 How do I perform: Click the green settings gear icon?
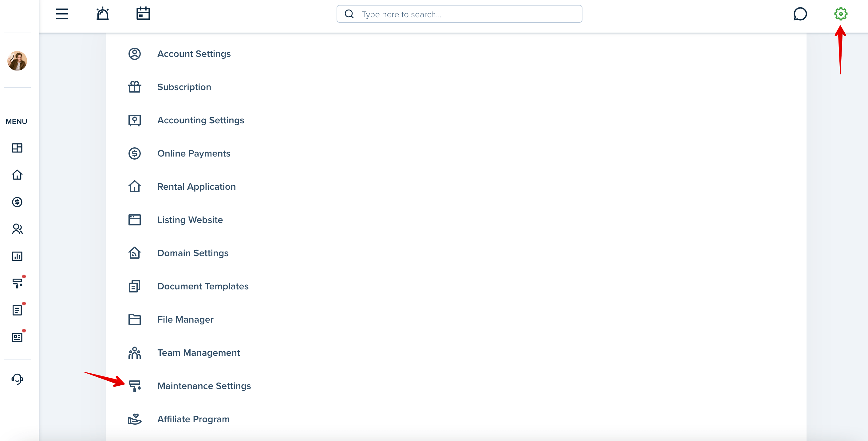[840, 14]
